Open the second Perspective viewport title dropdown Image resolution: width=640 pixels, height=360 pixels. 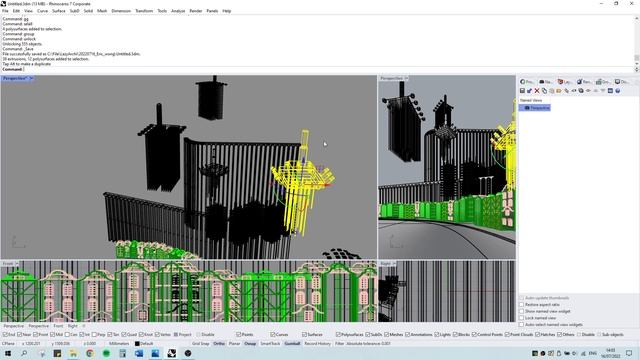point(406,78)
